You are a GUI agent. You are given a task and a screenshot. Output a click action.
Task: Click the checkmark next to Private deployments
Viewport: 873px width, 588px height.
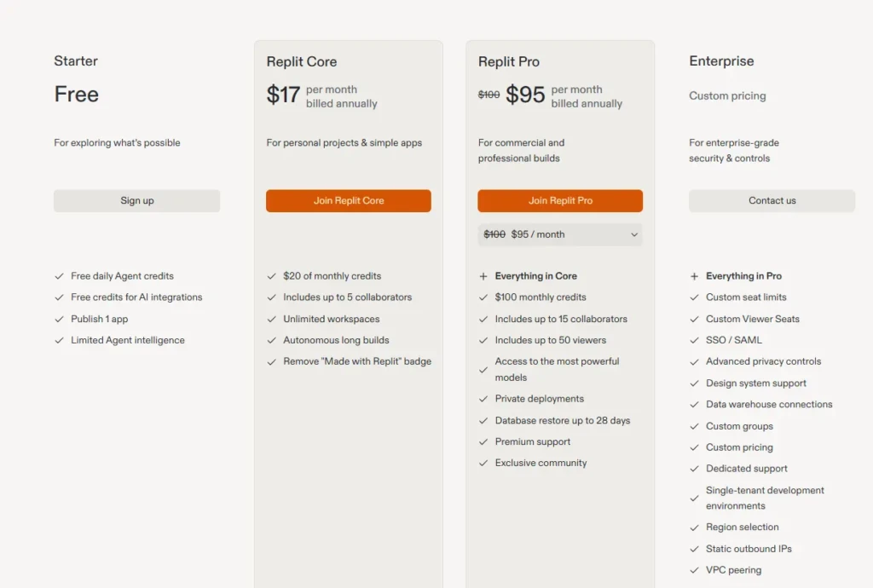(483, 399)
